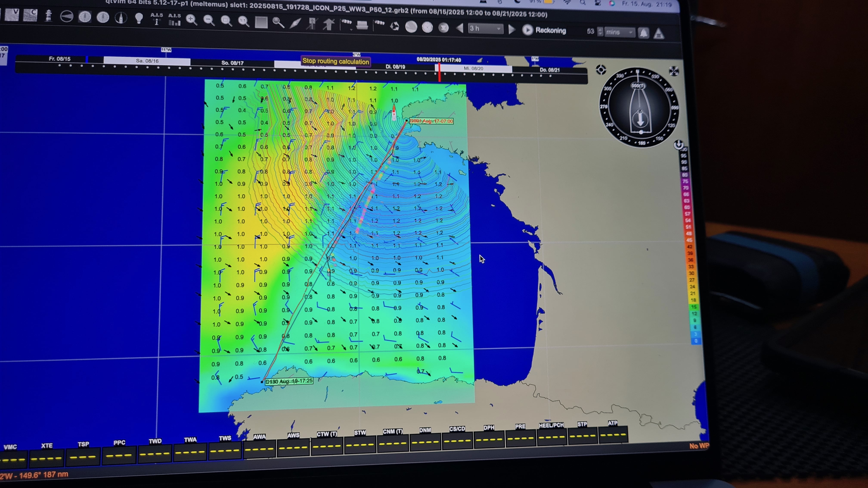Click the zoom in magnifier
The image size is (868, 488).
point(191,20)
